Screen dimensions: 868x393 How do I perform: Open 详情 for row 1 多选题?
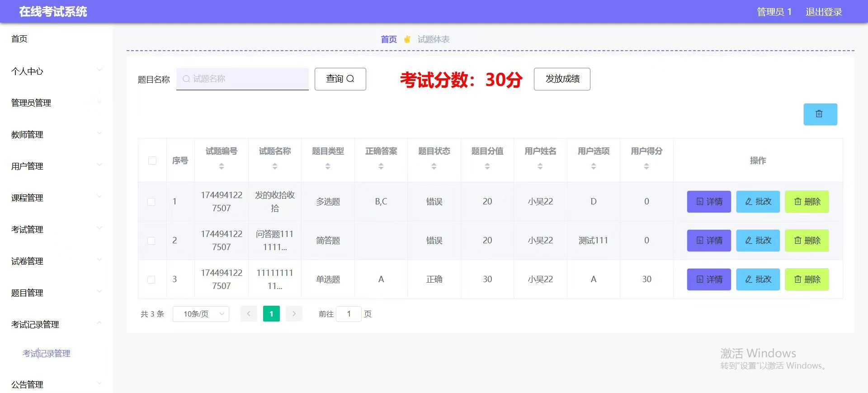click(x=709, y=202)
